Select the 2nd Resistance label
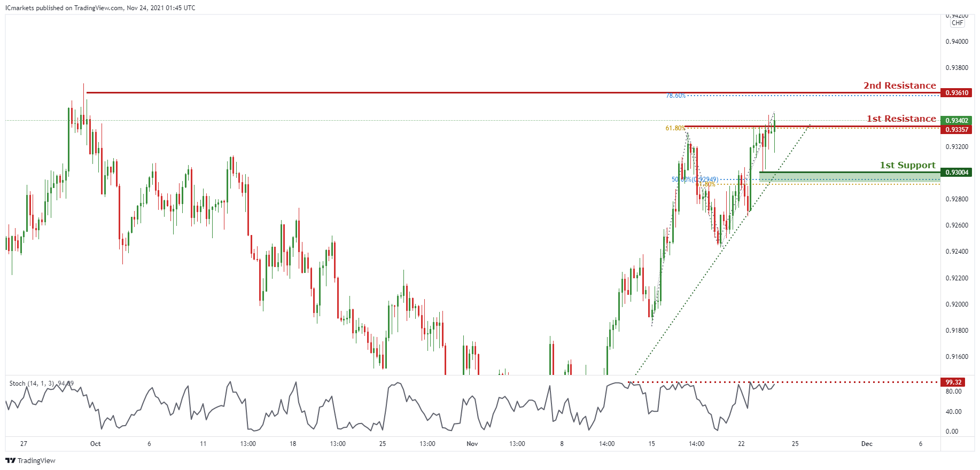Screen dimensions: 980x470 (900, 85)
